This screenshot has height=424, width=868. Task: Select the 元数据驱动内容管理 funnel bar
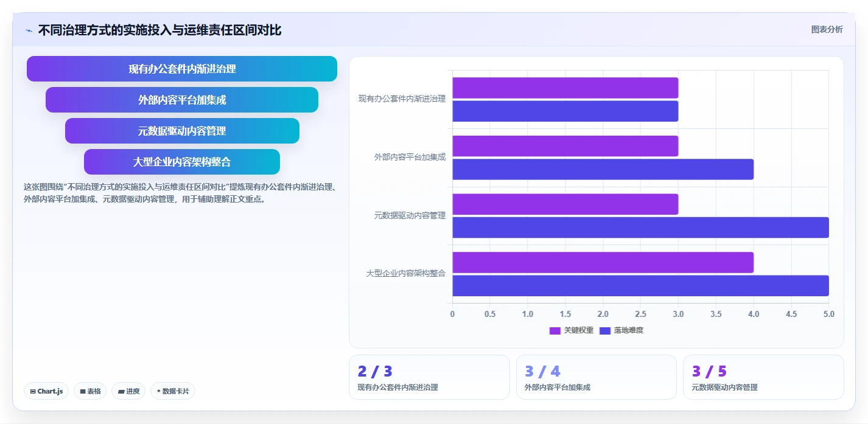[x=182, y=131]
